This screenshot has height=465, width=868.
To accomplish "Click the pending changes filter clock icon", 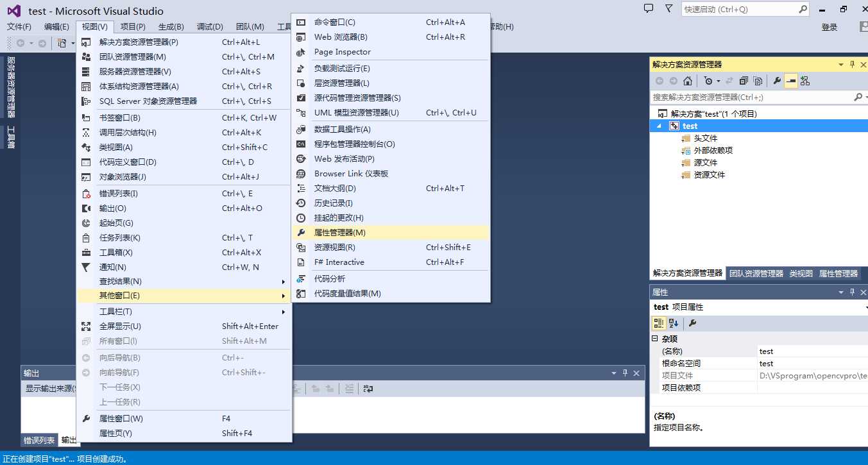I will [x=708, y=81].
